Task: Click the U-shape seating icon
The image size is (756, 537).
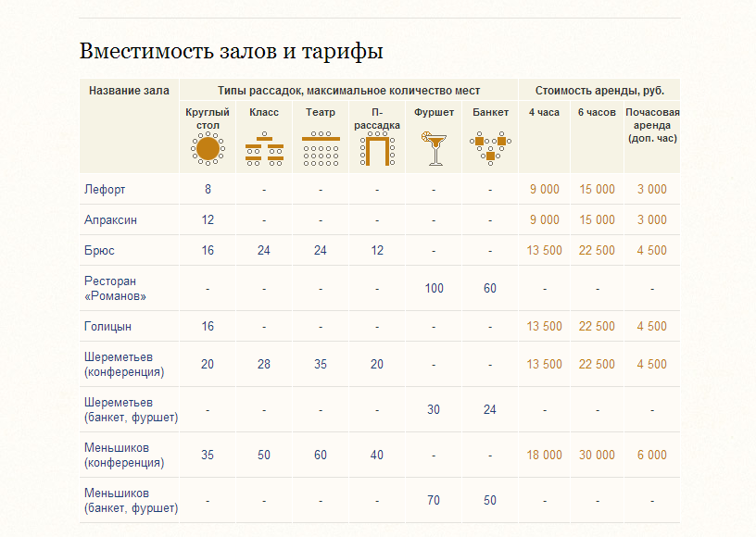Action: (x=377, y=149)
